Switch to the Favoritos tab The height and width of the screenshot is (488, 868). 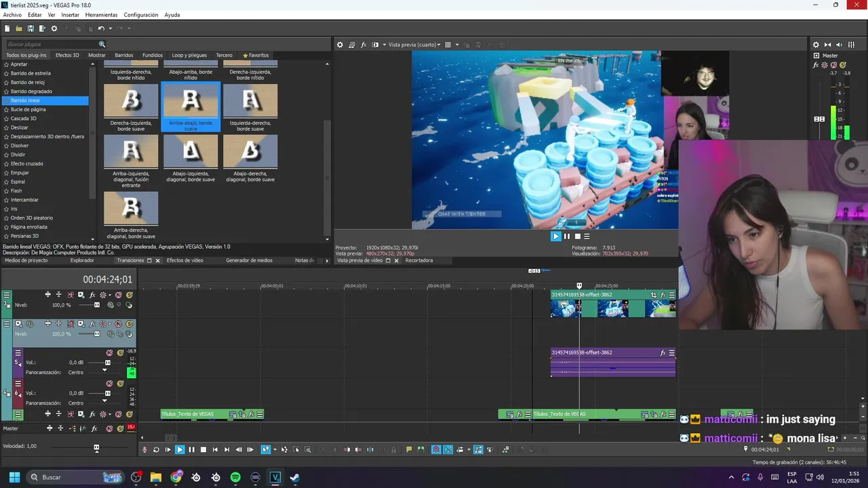256,56
